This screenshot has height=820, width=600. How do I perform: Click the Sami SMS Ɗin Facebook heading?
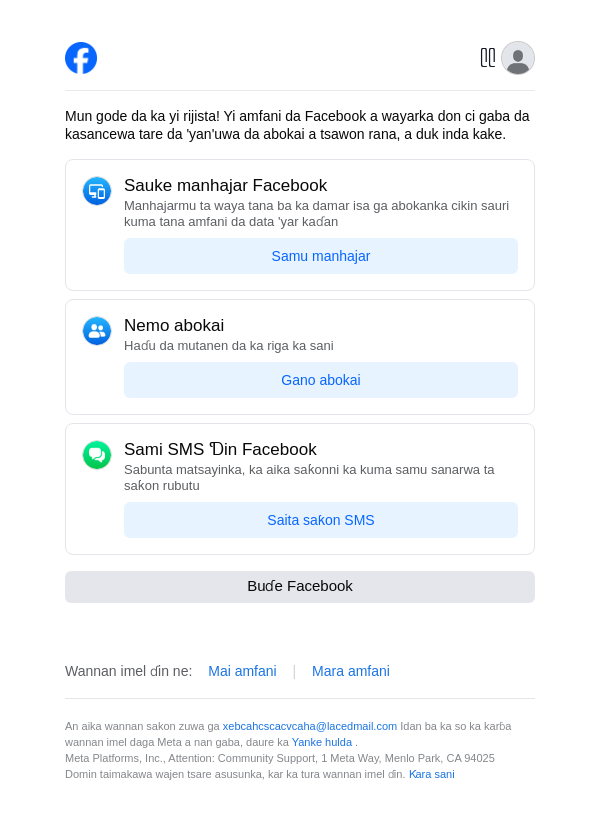click(x=220, y=450)
